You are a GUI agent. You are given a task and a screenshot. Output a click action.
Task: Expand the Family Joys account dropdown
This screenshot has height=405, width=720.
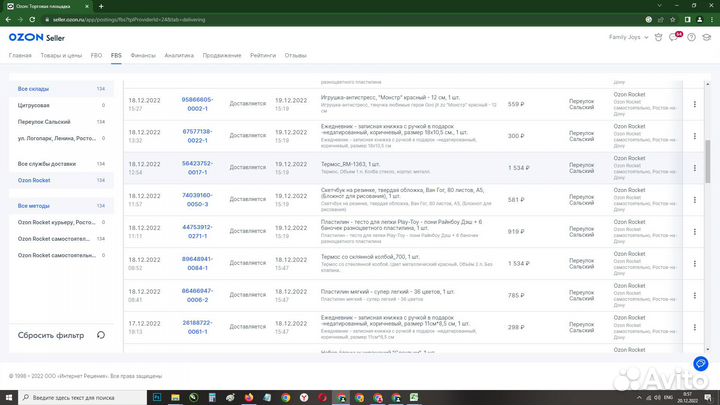pos(630,37)
